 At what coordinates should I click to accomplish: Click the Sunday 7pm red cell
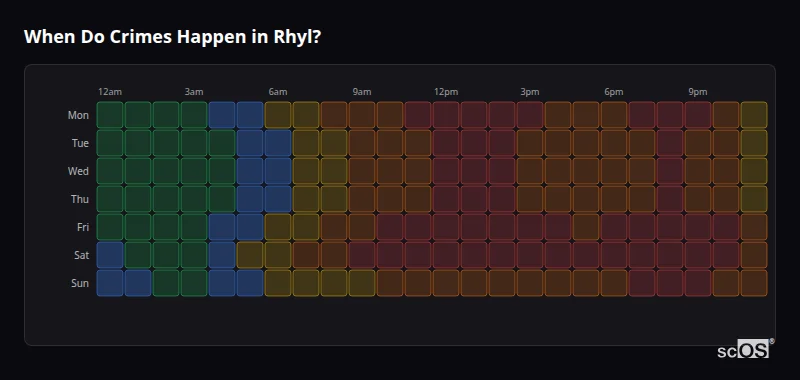(x=642, y=283)
